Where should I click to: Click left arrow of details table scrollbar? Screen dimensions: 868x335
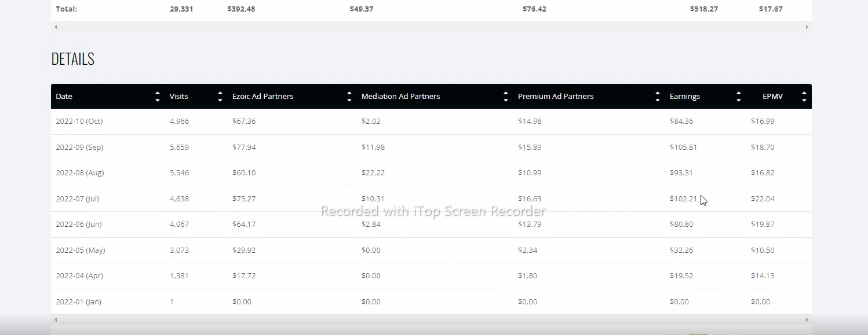coord(56,319)
